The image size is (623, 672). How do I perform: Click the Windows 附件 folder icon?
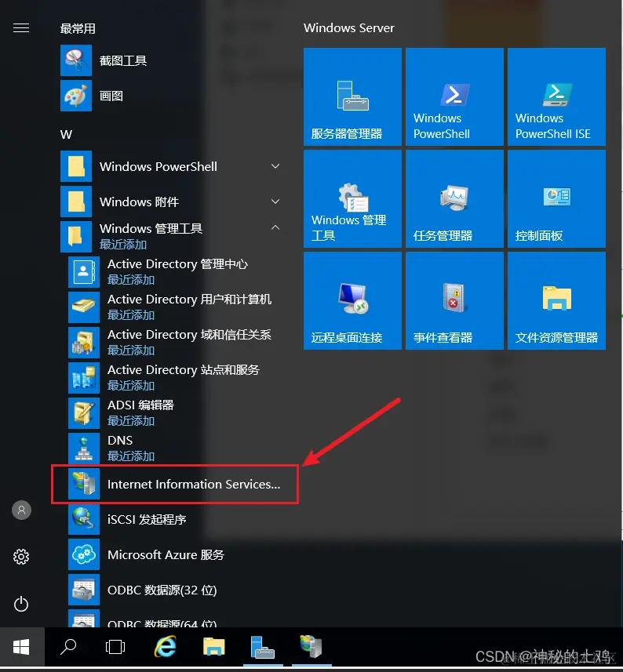click(x=76, y=202)
